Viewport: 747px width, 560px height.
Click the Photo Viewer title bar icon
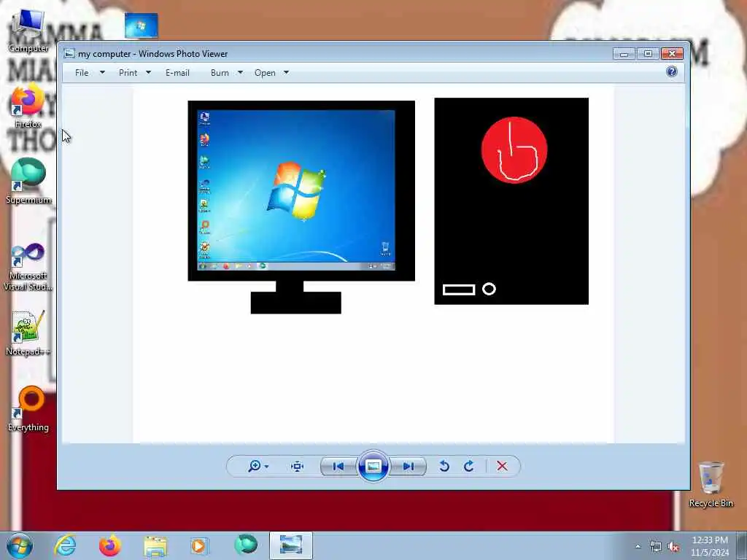click(69, 53)
